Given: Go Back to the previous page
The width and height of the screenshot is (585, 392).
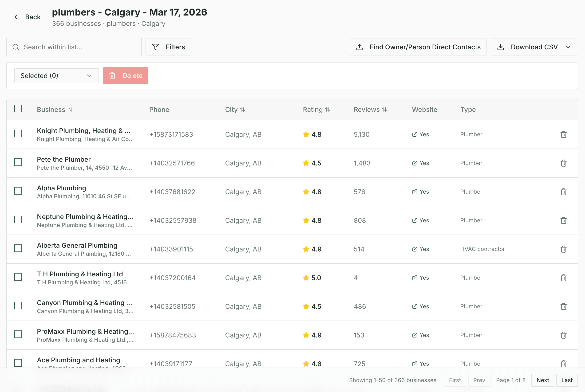Looking at the screenshot, I should pos(27,17).
